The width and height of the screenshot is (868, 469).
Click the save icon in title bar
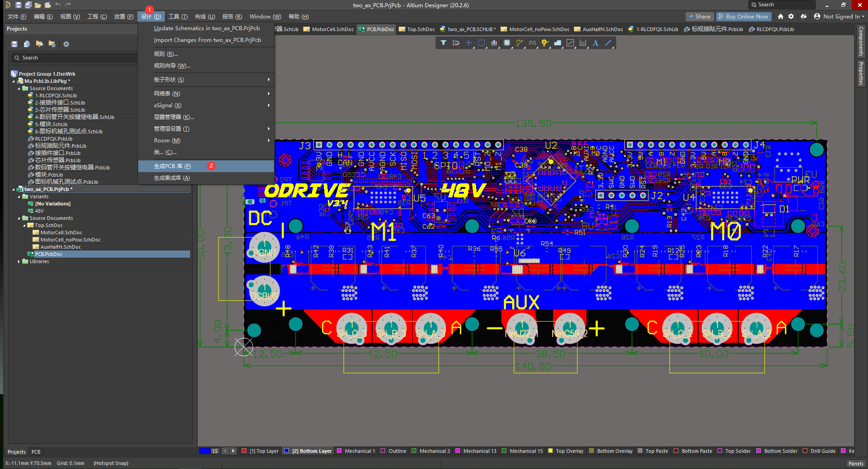[18, 5]
